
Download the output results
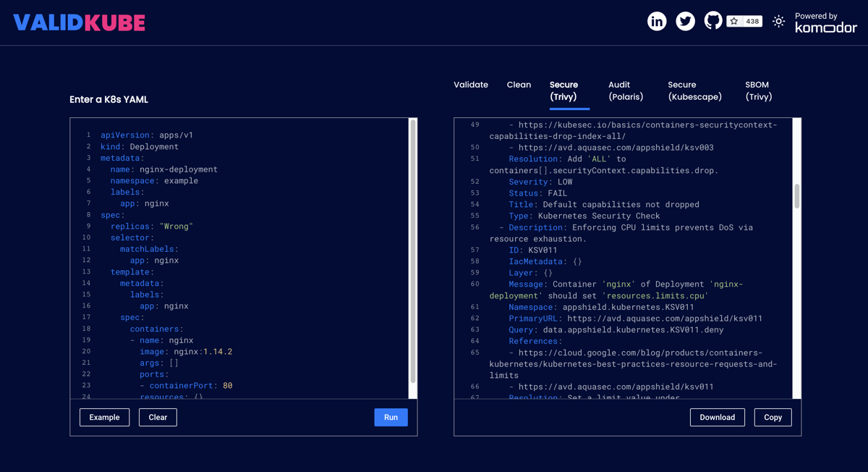717,417
